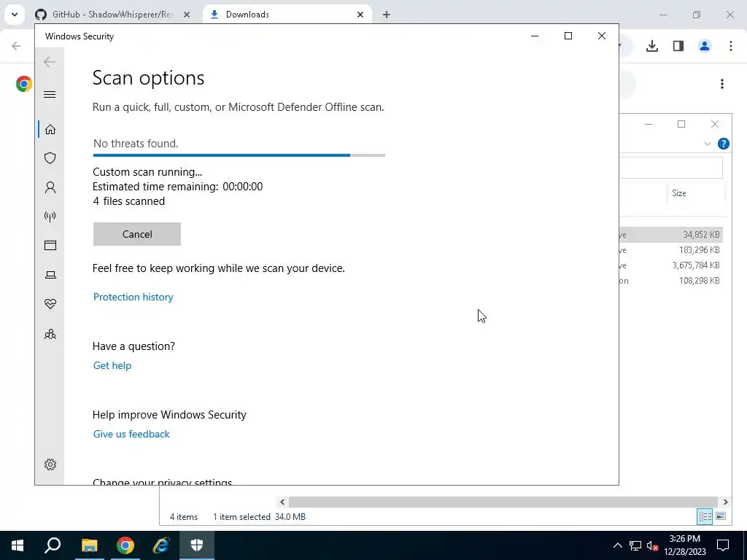Click File Explorer horizontal scrollbar

[x=503, y=502]
